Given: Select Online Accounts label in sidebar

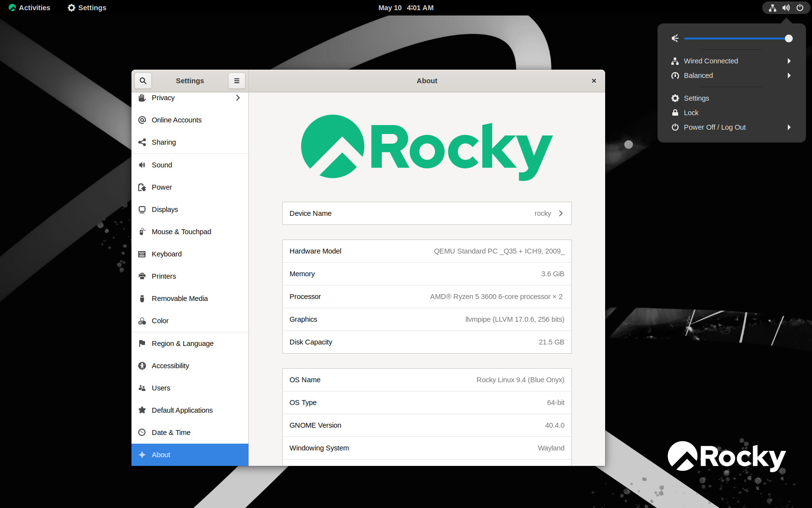Looking at the screenshot, I should (176, 120).
